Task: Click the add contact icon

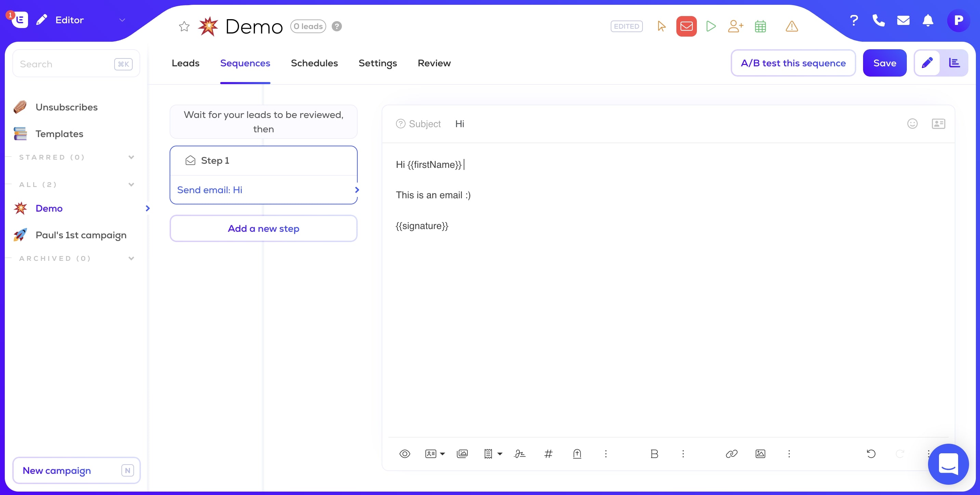Action: coord(734,26)
